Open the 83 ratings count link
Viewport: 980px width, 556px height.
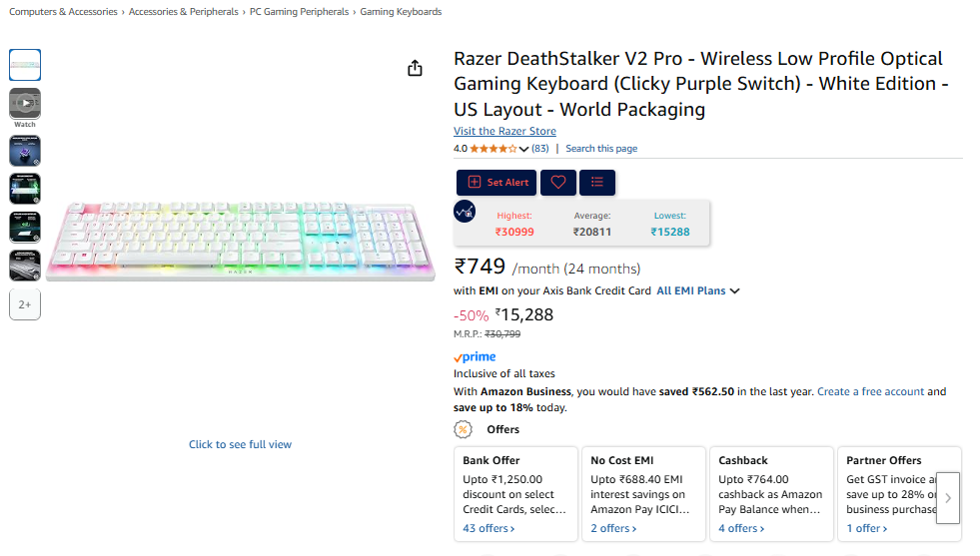[539, 149]
